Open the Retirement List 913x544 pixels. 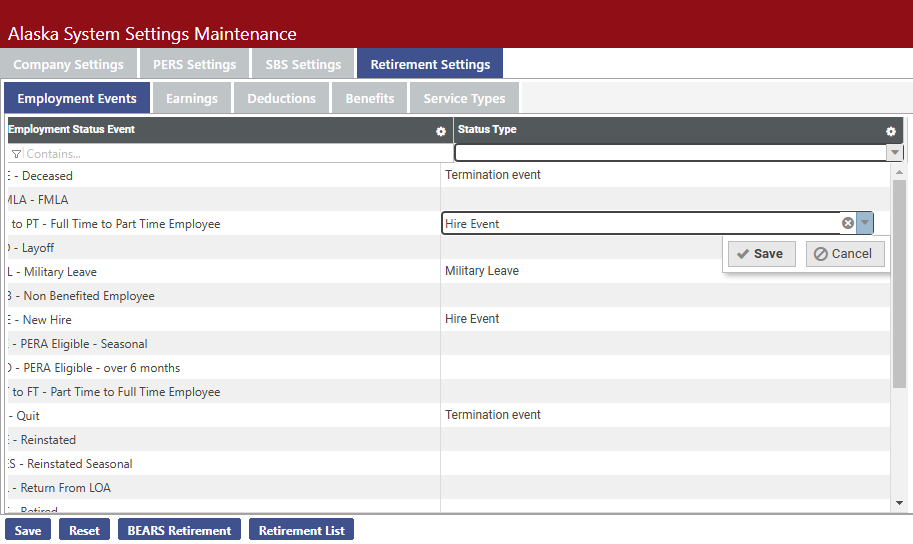pos(302,531)
